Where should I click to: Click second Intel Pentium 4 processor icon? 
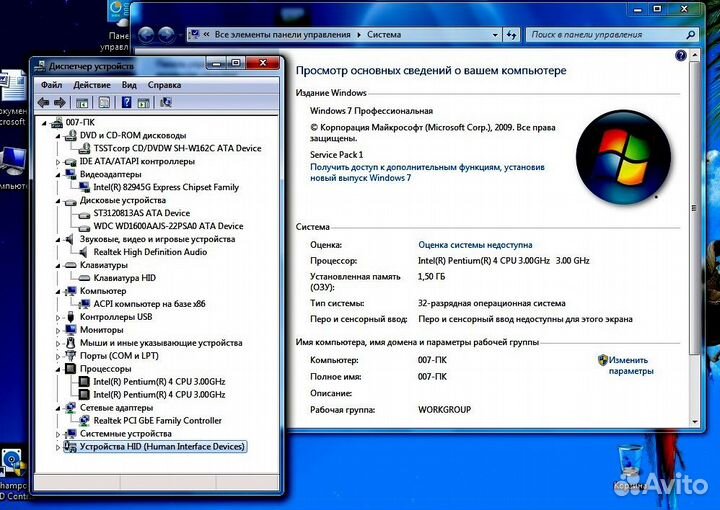tap(84, 394)
